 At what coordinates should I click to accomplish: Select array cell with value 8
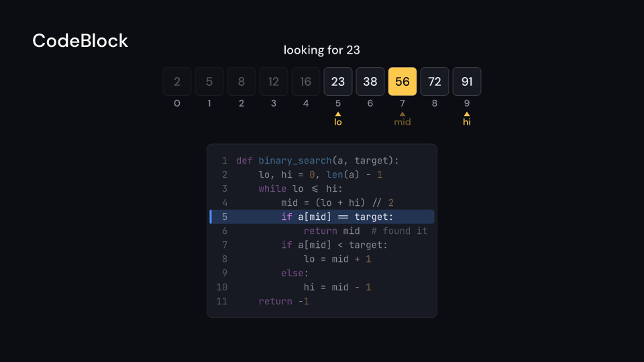[241, 82]
